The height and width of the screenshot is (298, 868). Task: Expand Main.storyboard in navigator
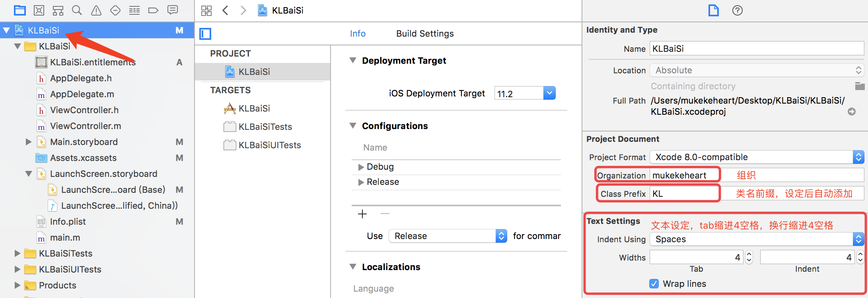[28, 142]
